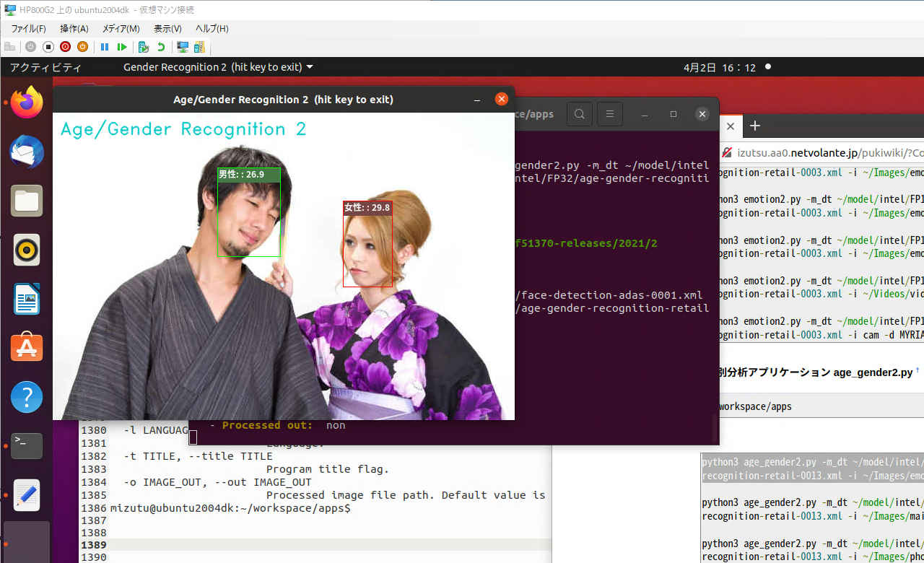
Task: Click the search icon in terminal header
Action: tap(580, 114)
